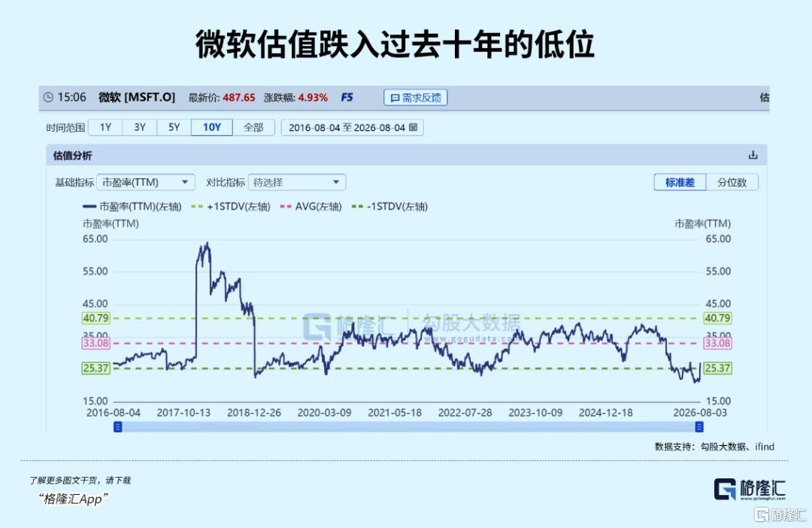The height and width of the screenshot is (528, 812).
Task: Click the 估值分析 panel title
Action: coord(72,156)
